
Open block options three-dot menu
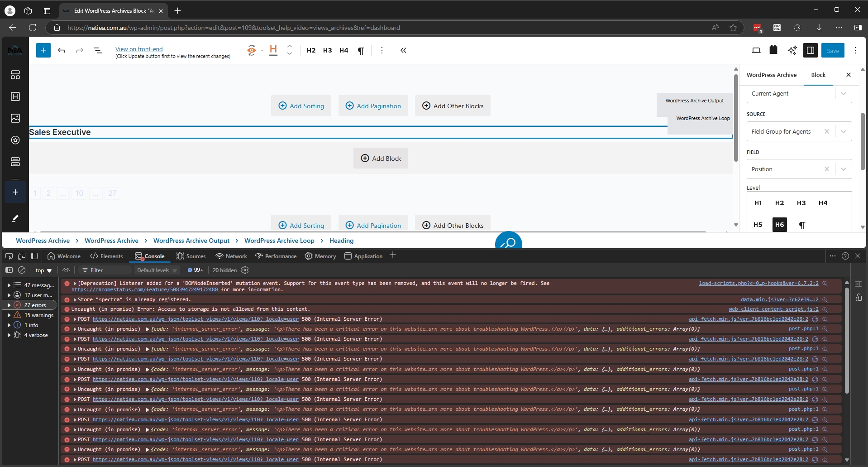(x=382, y=50)
